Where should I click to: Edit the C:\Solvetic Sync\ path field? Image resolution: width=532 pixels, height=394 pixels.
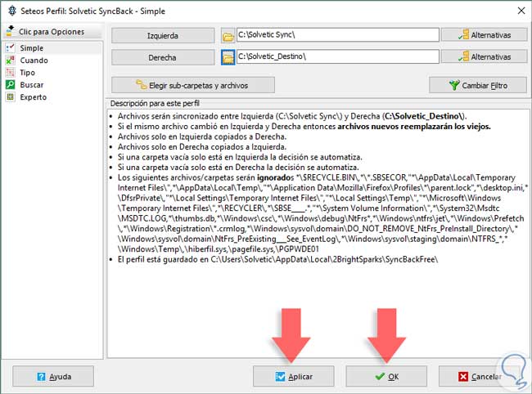(x=337, y=34)
